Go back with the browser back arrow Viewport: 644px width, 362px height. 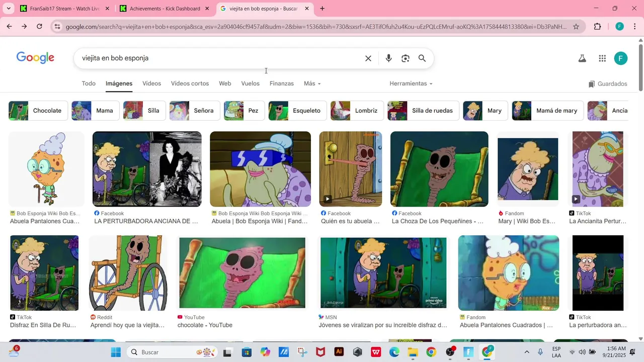10,26
